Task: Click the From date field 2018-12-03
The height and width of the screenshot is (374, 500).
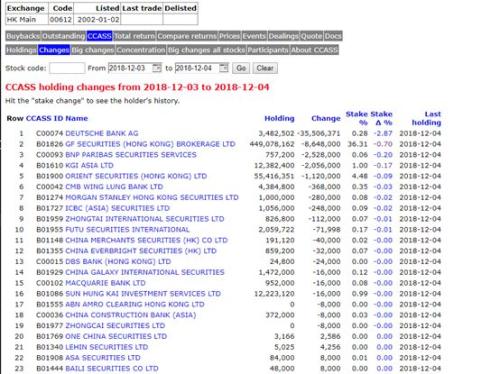Action: pos(130,68)
